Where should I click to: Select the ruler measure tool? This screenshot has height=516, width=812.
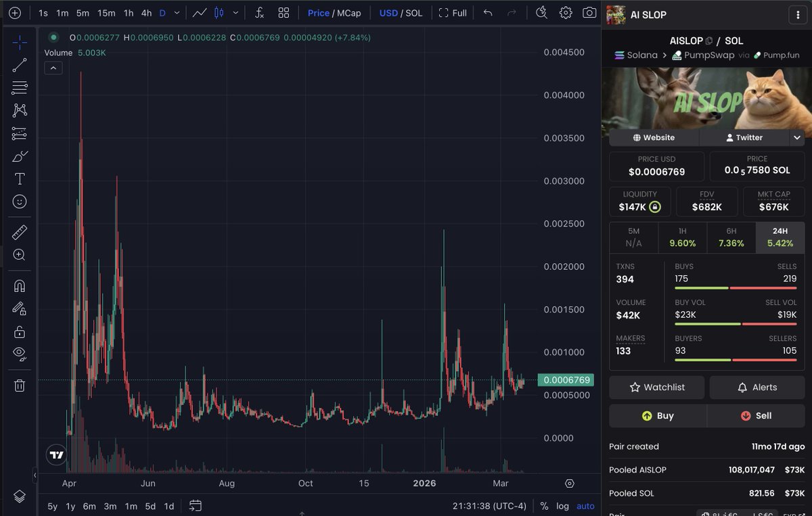point(20,233)
